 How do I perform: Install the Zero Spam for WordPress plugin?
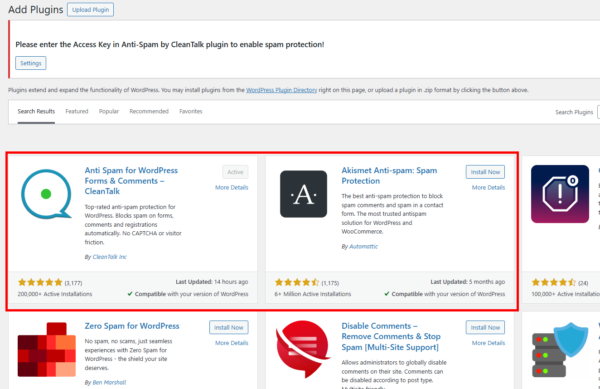click(x=229, y=327)
